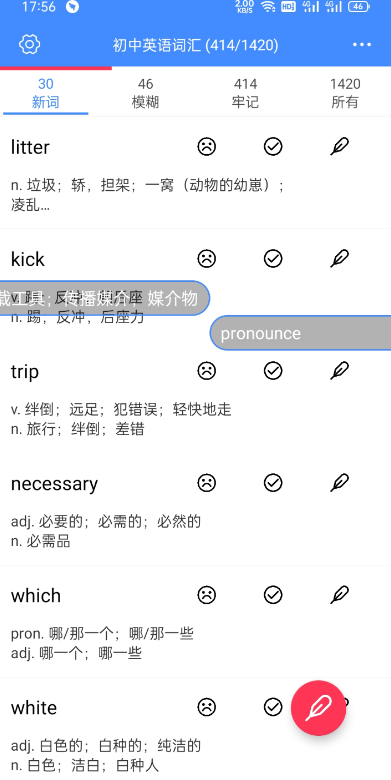
Task: Open settings gear in header
Action: tap(29, 45)
